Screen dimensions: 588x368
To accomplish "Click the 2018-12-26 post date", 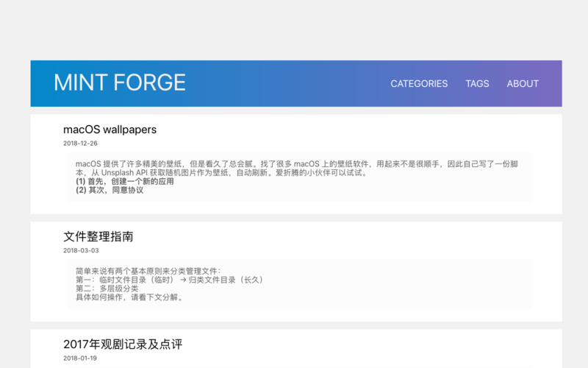I will (x=80, y=144).
